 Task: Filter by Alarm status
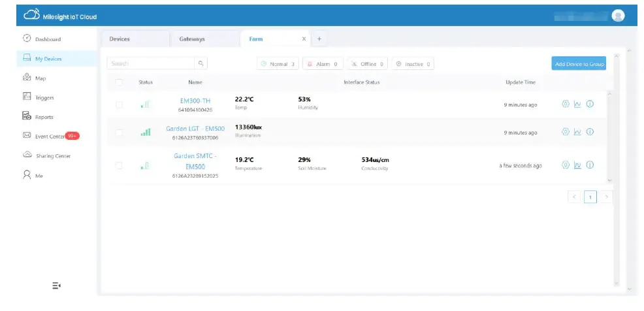click(323, 63)
